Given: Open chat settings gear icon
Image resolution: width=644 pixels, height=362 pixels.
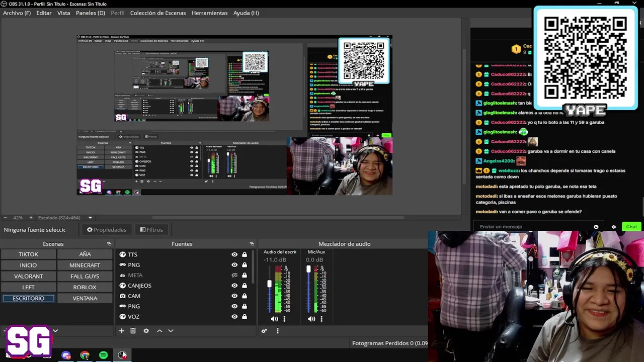Looking at the screenshot, I should tap(613, 227).
